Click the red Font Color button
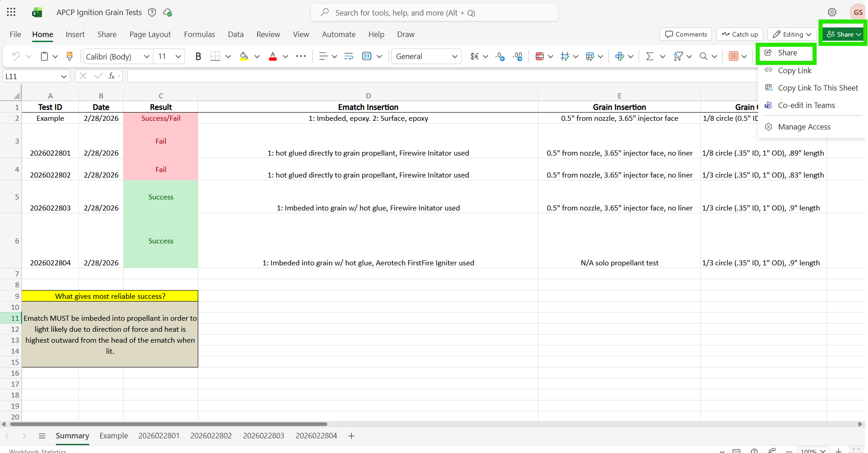The width and height of the screenshot is (868, 453). pos(273,56)
